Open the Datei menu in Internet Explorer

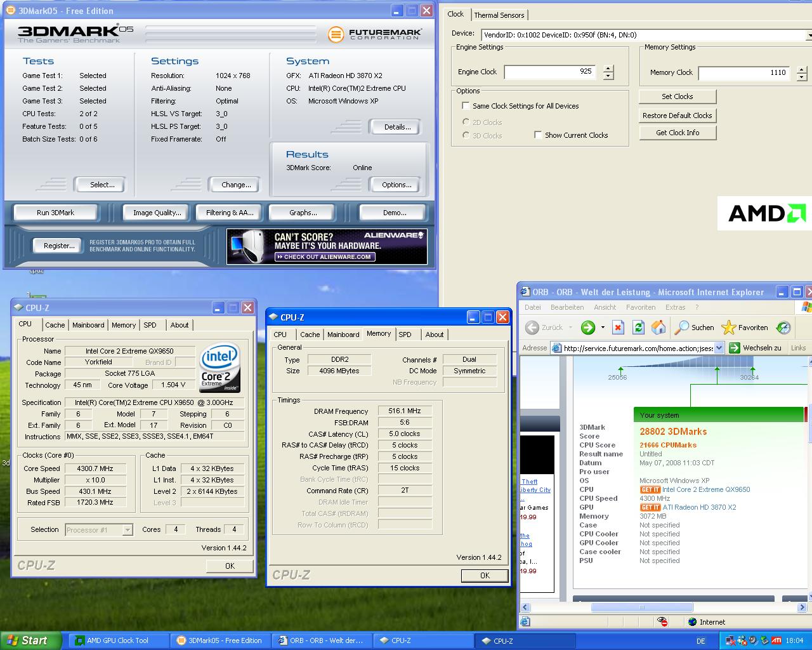[x=533, y=307]
